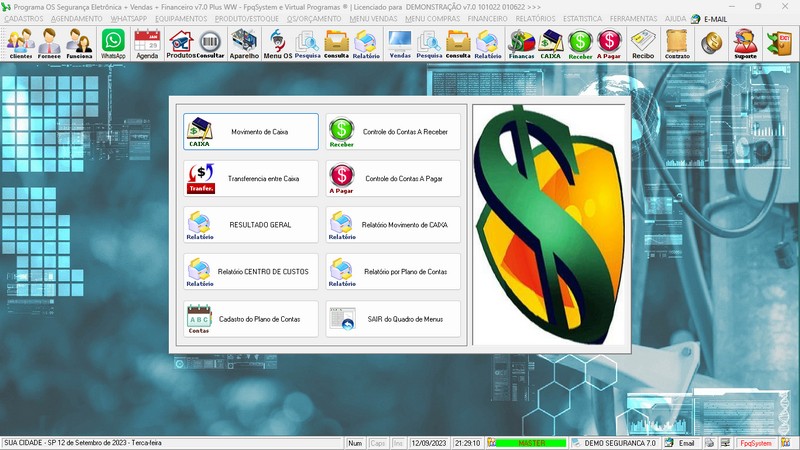Viewport: 800px width, 450px height.
Task: Click the Contrato toolbar icon
Action: point(677,44)
